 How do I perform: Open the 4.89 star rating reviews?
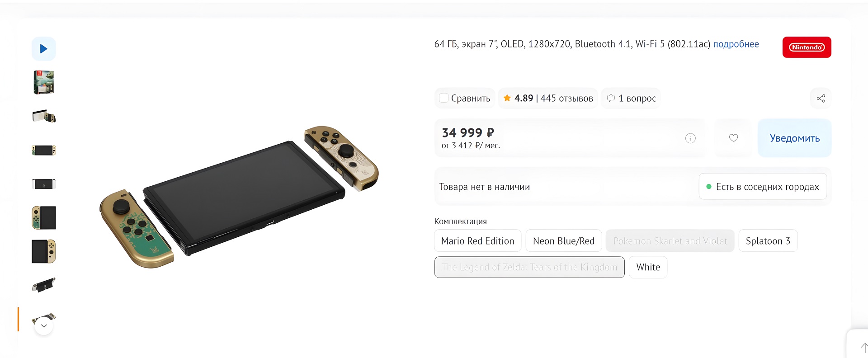[x=548, y=99]
